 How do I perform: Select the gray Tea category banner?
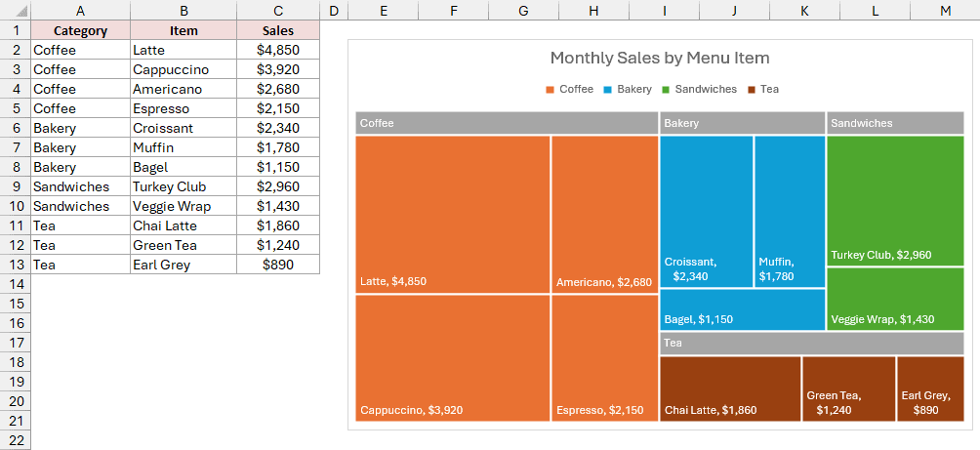pyautogui.click(x=812, y=344)
